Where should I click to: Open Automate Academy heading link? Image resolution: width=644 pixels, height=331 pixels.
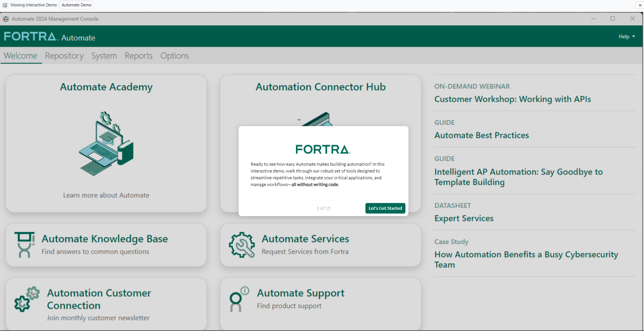pos(106,87)
